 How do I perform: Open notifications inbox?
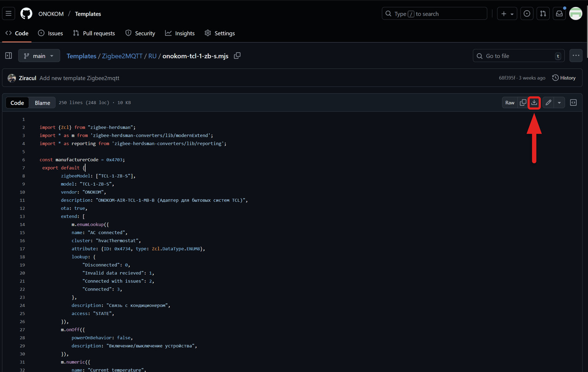coord(559,14)
